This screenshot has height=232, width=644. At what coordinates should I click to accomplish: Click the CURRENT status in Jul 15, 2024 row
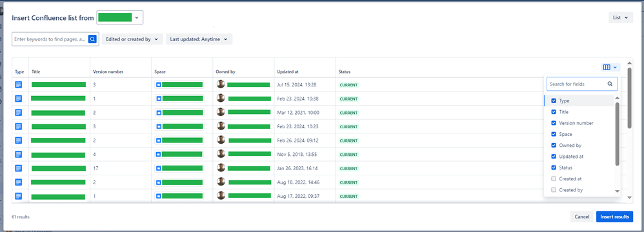tap(348, 85)
